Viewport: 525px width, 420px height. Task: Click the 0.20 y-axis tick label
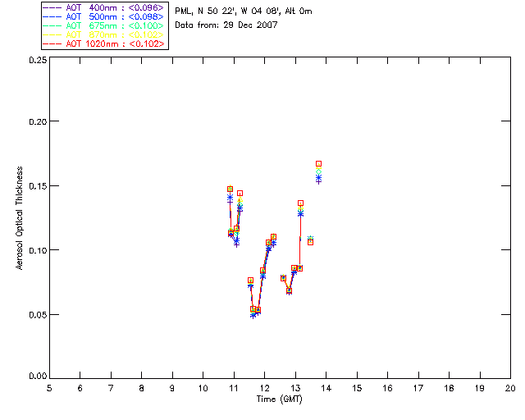tap(38, 121)
